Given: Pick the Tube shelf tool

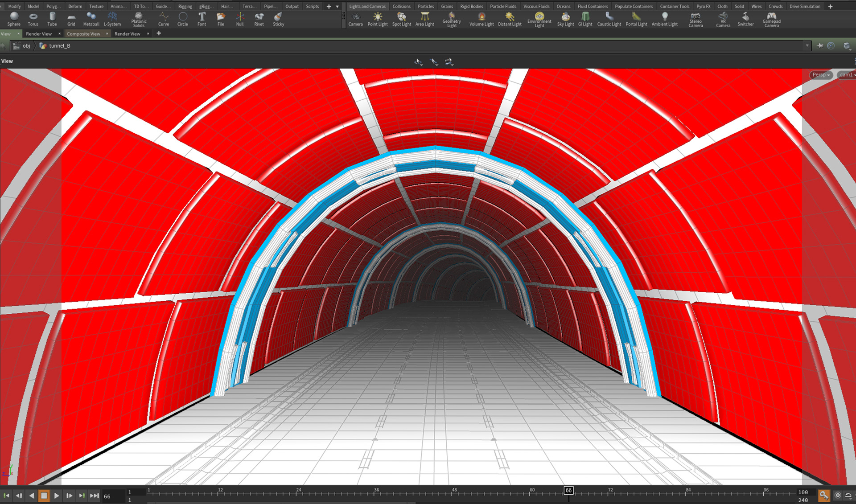Looking at the screenshot, I should coord(52,19).
